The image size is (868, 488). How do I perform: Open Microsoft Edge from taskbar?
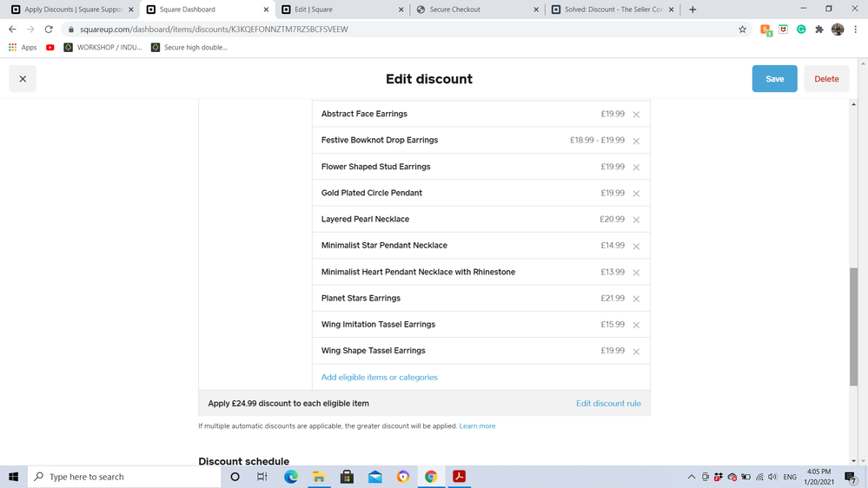pos(291,477)
